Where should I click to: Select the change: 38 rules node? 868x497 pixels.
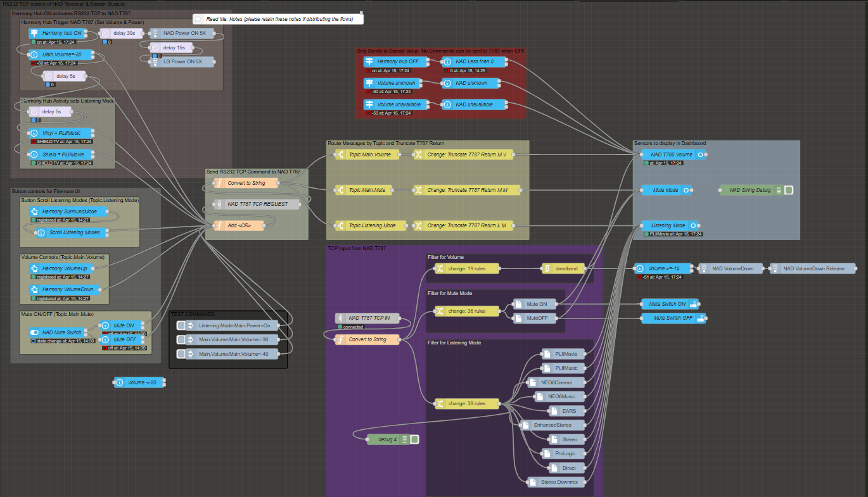(x=466, y=403)
